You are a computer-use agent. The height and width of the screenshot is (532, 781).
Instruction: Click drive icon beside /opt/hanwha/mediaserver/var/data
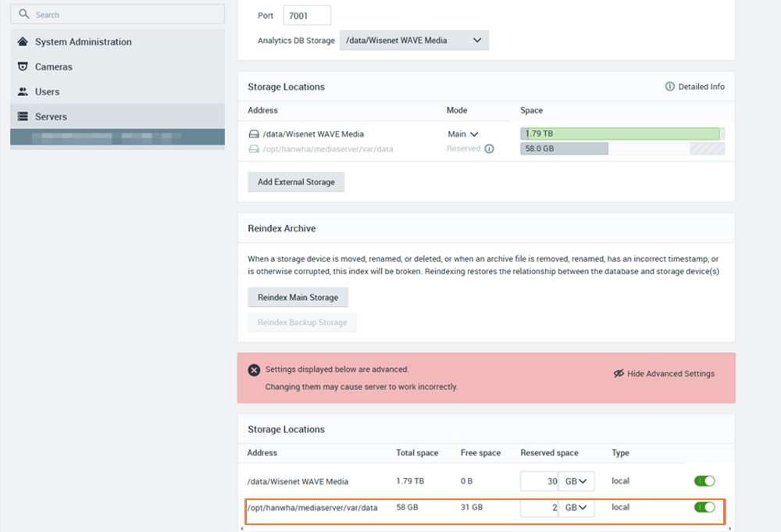coord(254,149)
